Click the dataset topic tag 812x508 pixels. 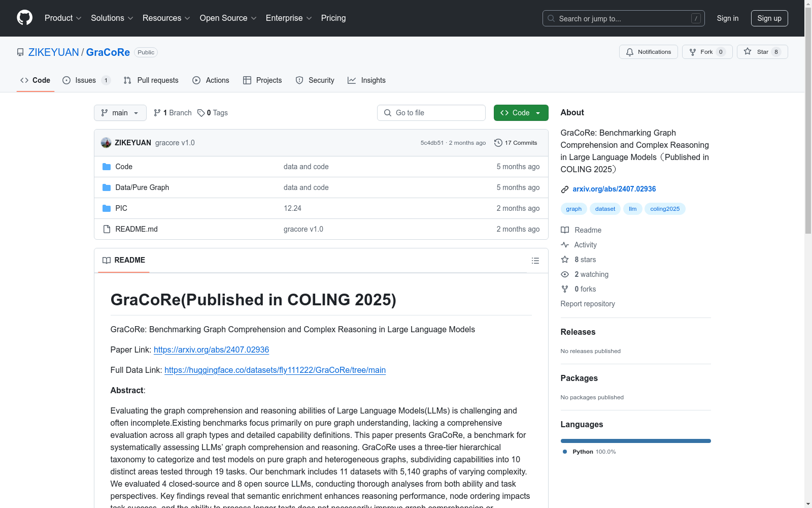(x=605, y=209)
